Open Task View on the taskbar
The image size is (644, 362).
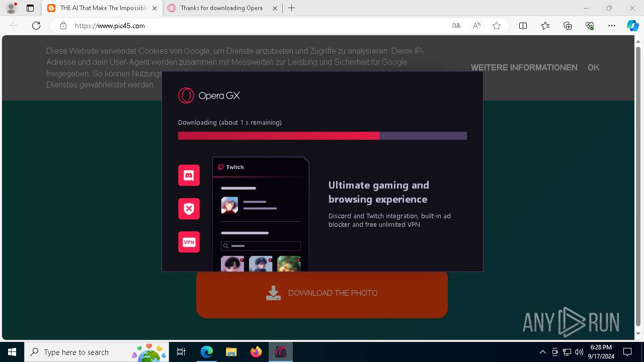coord(181,352)
